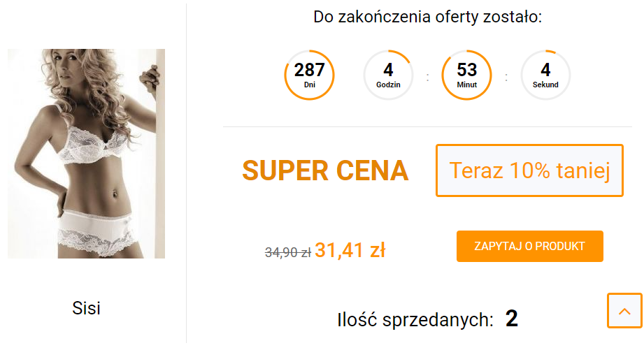Click the discounted price 31,41 zł
Image resolution: width=644 pixels, height=364 pixels.
click(x=350, y=250)
